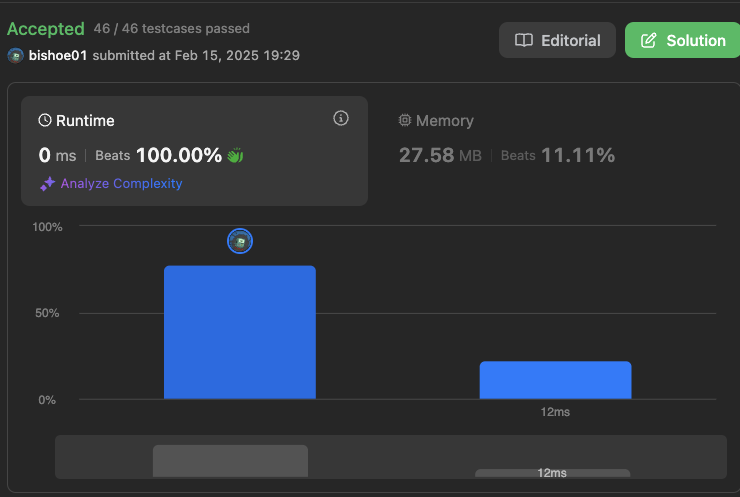Click the avatar marker above tall bar

[240, 241]
